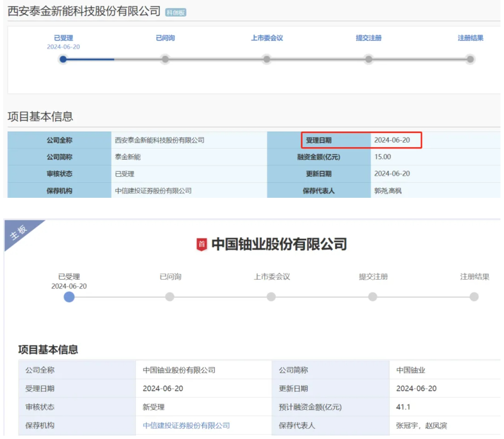Screen dimensions: 504x439
Task: Click the 泰金新能 short name cell
Action: [128, 157]
